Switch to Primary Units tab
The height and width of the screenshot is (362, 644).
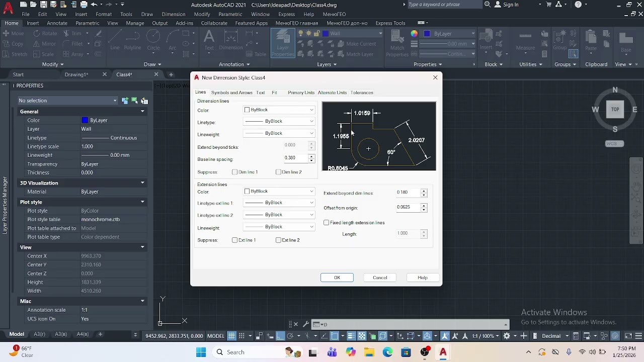tap(301, 93)
